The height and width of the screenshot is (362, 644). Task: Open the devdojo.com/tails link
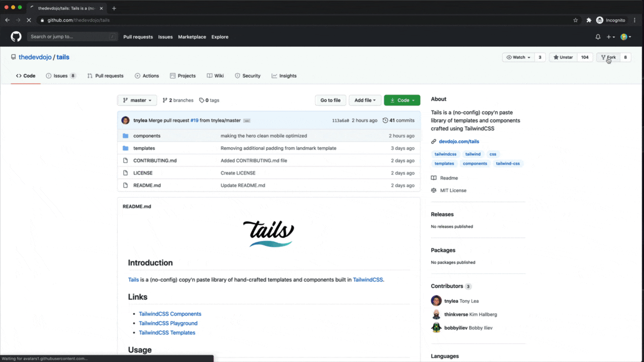[x=459, y=141]
